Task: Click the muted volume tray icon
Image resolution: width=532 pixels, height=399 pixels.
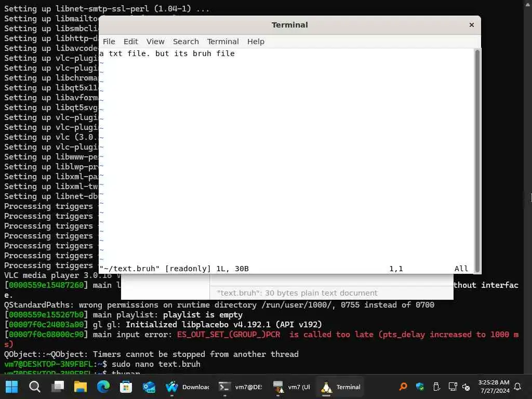Action: (466, 387)
